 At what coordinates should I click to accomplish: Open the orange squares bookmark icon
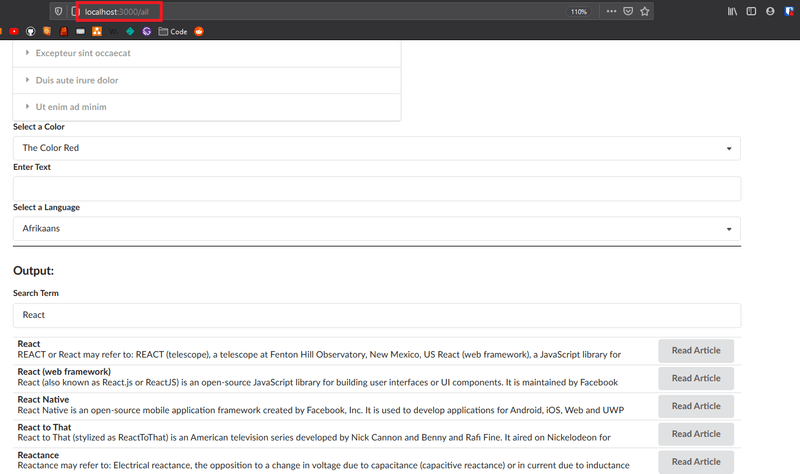pos(97,32)
